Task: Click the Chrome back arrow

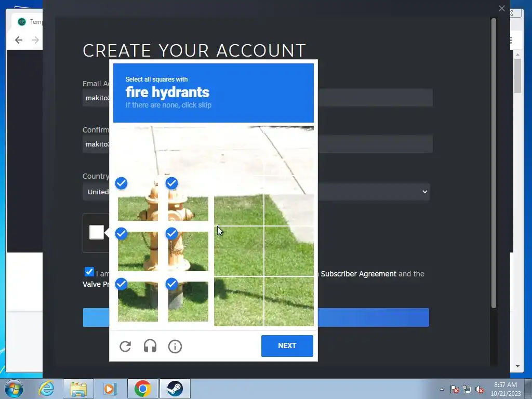Action: [19, 40]
